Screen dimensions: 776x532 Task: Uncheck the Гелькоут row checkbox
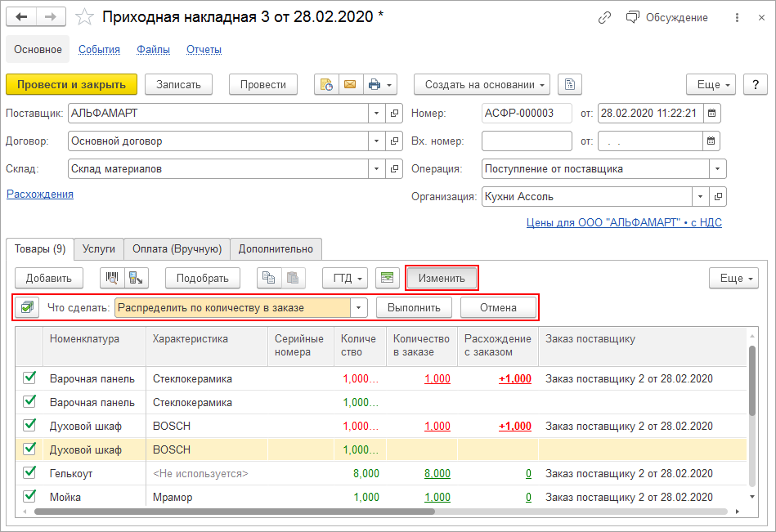click(x=29, y=472)
